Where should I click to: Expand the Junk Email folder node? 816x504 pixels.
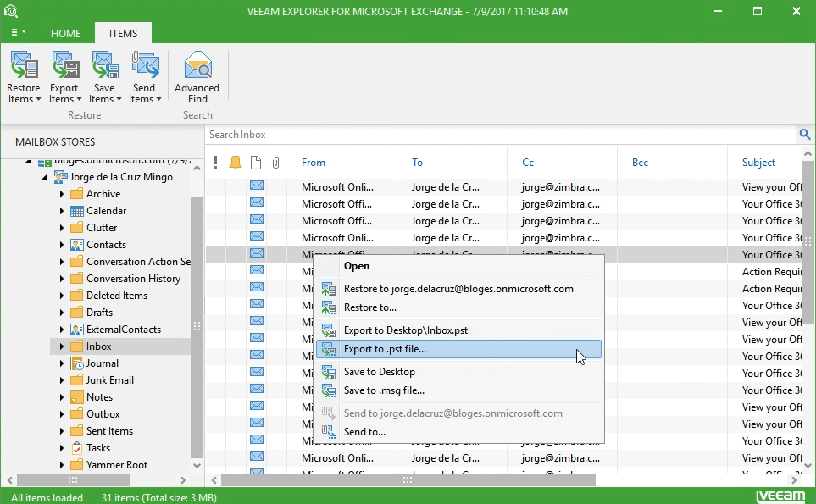[x=61, y=380]
